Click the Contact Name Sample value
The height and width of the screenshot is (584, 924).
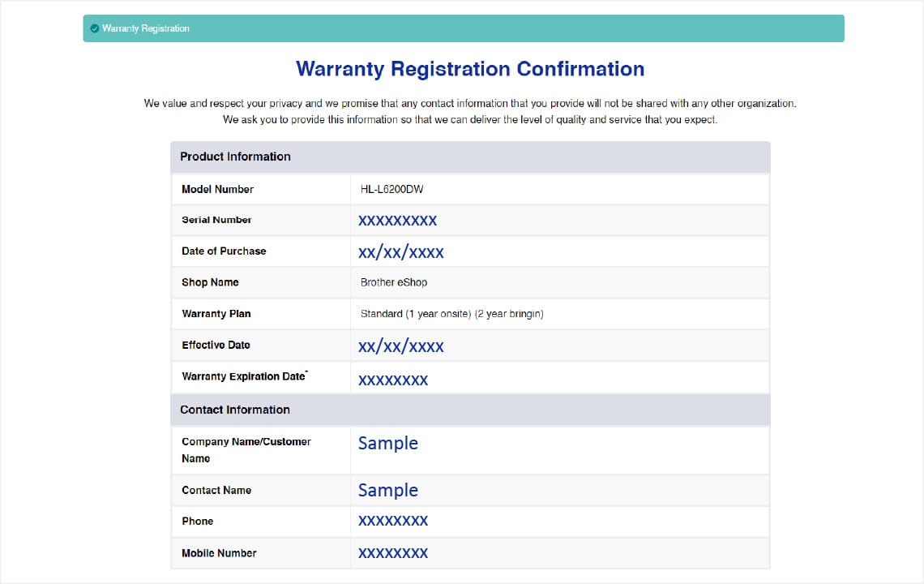tap(388, 490)
